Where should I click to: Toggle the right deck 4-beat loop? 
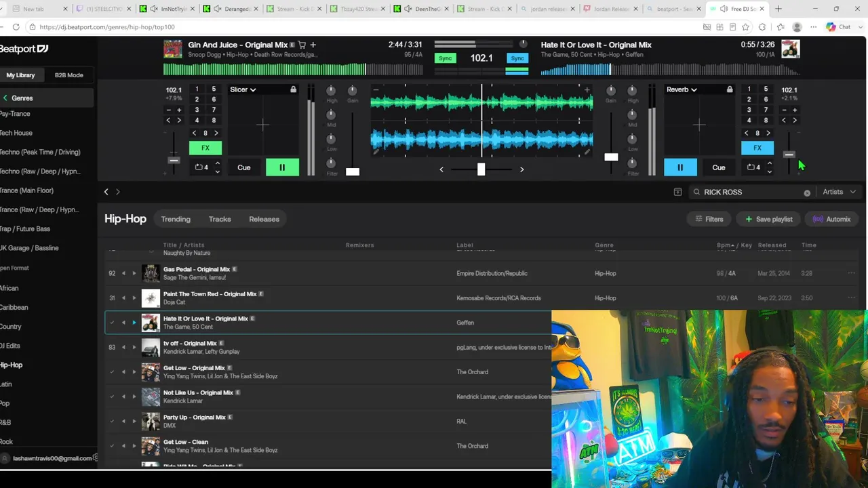753,167
